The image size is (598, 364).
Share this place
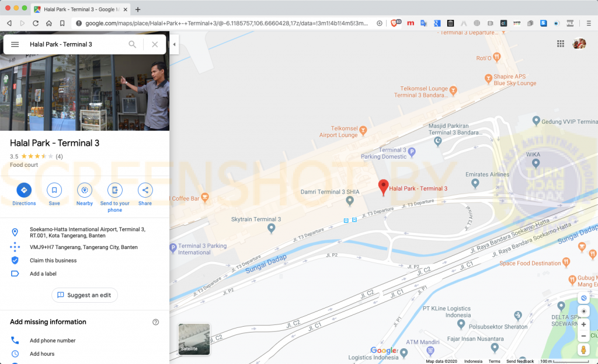[x=145, y=190]
